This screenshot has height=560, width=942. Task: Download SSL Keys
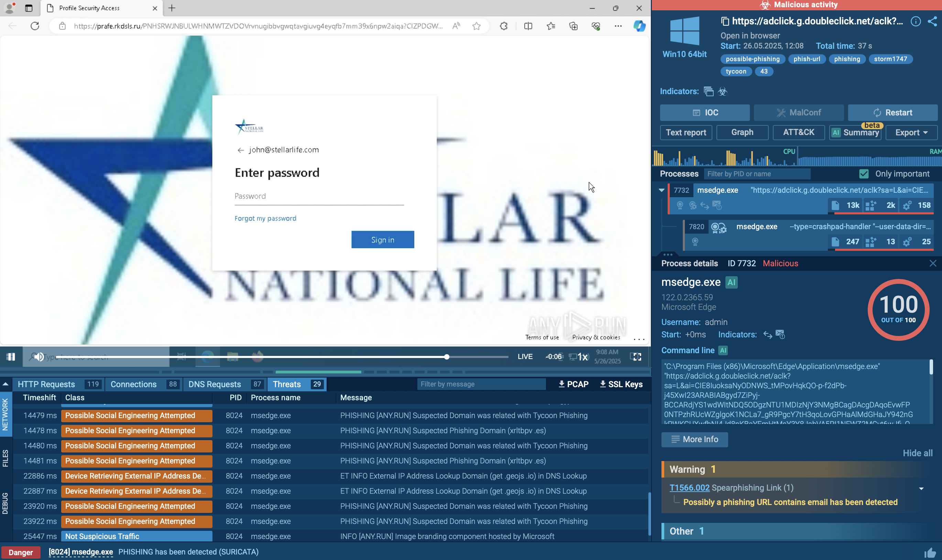621,384
